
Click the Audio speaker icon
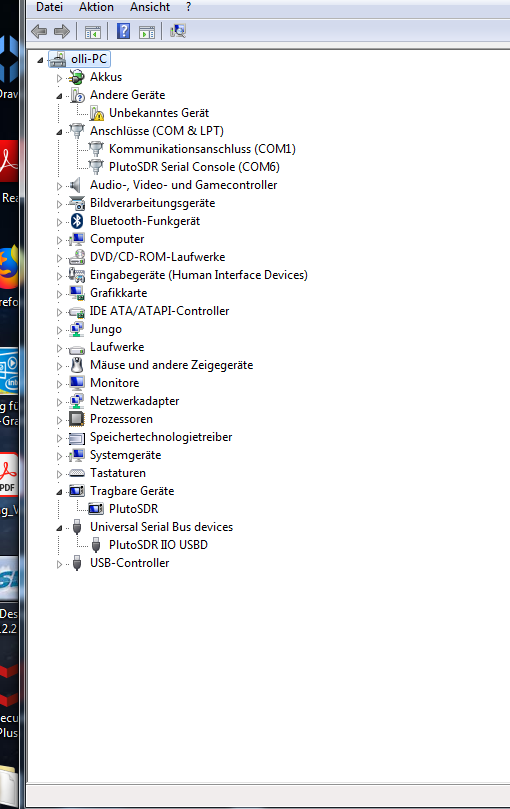point(76,185)
